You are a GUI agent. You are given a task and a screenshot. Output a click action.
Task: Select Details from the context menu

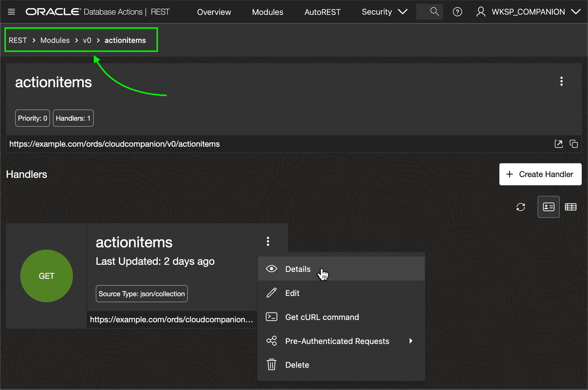pos(341,269)
